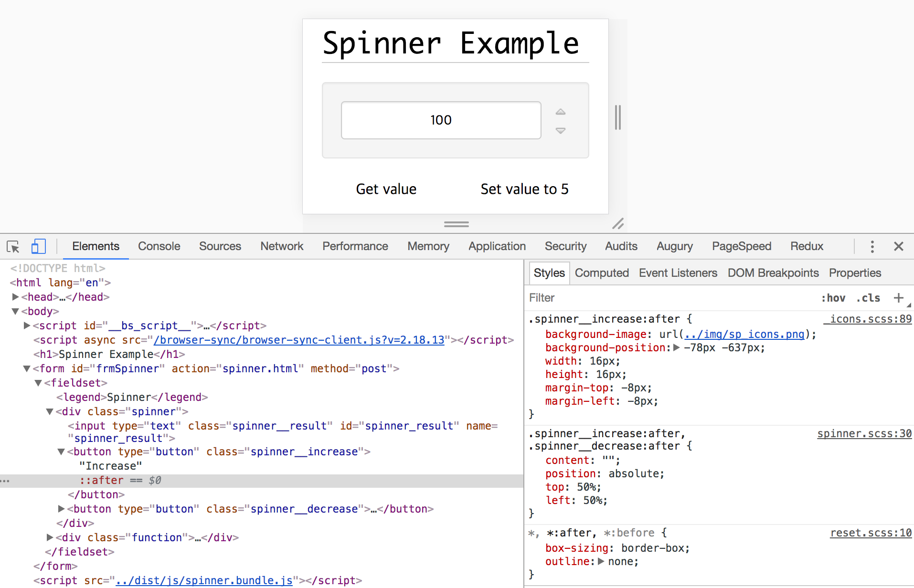Open the Audits tab
Screen dimensions: 914x588
(x=621, y=246)
